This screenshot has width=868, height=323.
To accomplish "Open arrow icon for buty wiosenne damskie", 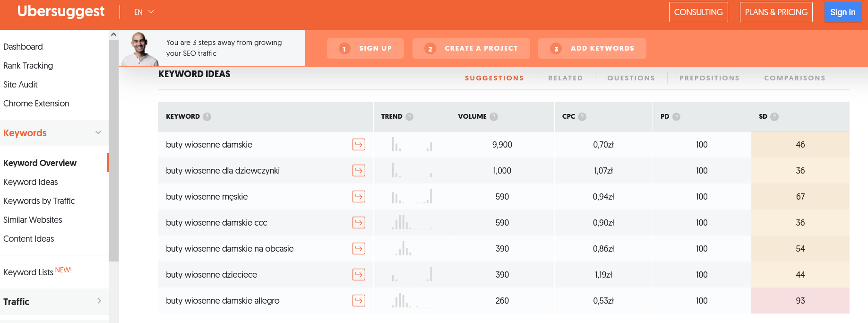I will coord(359,144).
